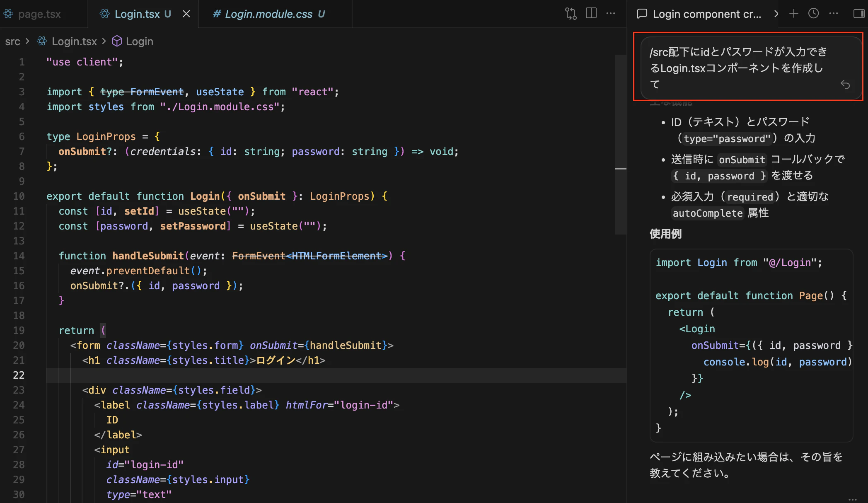Open chat panel more options menu
This screenshot has width=868, height=503.
click(x=834, y=14)
